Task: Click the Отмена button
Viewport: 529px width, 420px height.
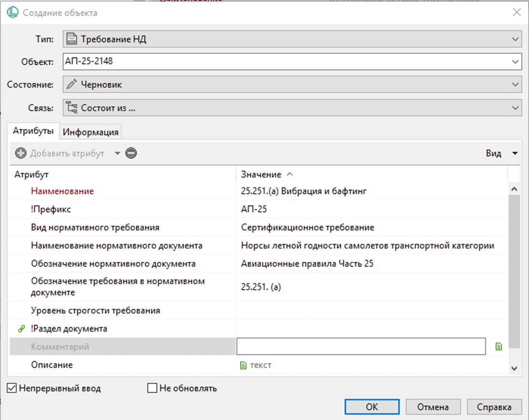Action: tap(433, 407)
